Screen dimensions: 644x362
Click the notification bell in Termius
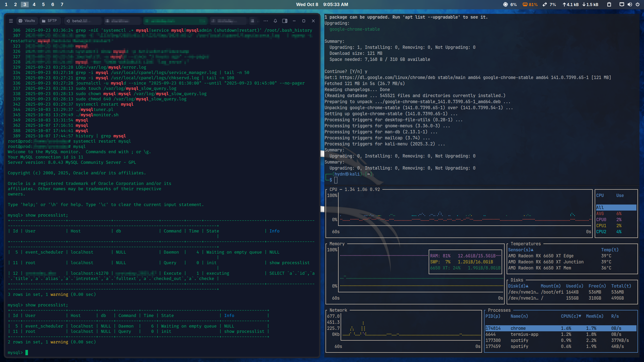(x=275, y=21)
